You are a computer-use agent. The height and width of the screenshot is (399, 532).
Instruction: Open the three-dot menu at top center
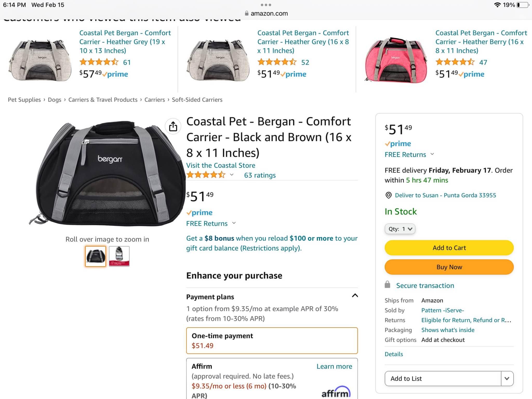[266, 5]
